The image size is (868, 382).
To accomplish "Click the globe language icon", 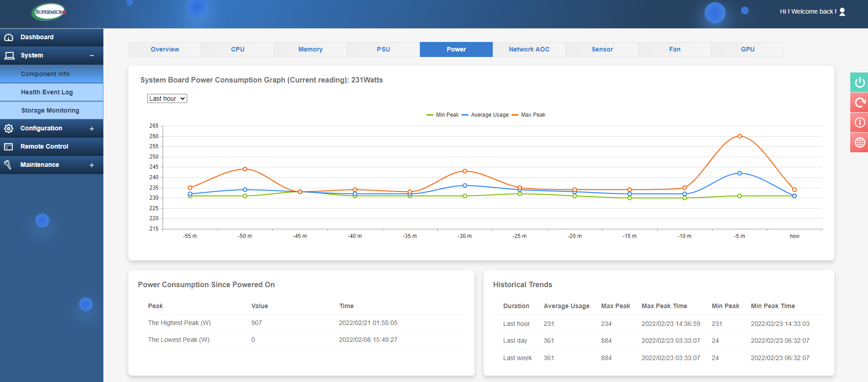I will (859, 143).
